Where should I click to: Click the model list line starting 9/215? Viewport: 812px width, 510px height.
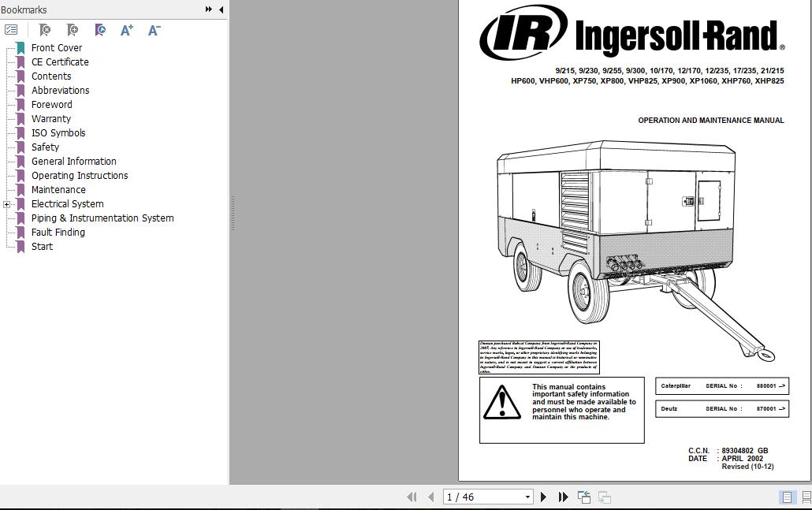669,70
